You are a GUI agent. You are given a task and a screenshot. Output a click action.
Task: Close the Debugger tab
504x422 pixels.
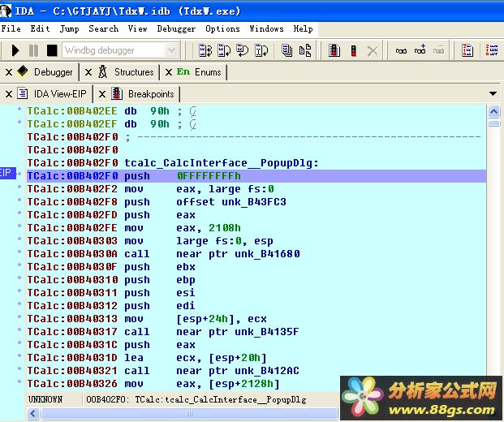click(x=9, y=72)
